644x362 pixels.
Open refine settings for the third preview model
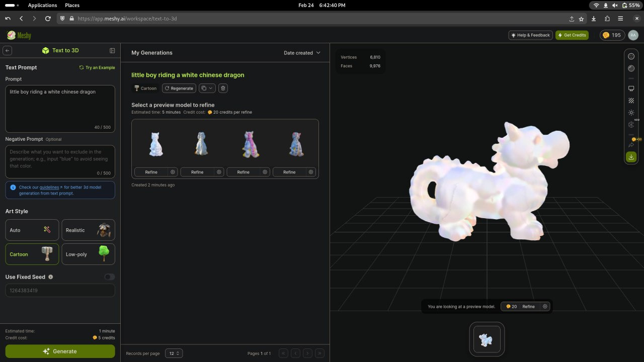pos(265,172)
